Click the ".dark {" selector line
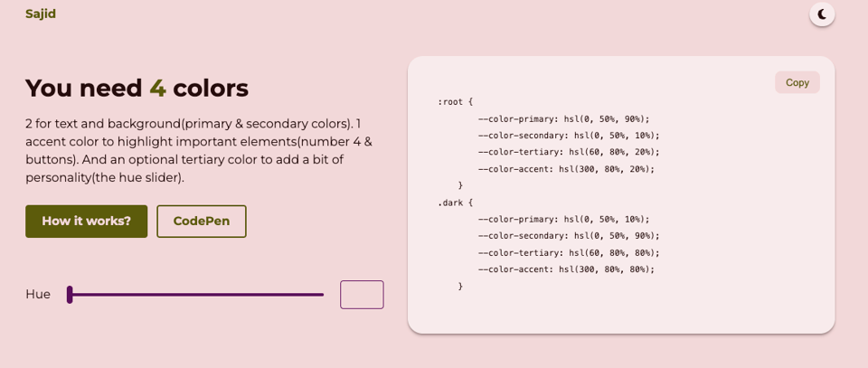 click(x=456, y=203)
